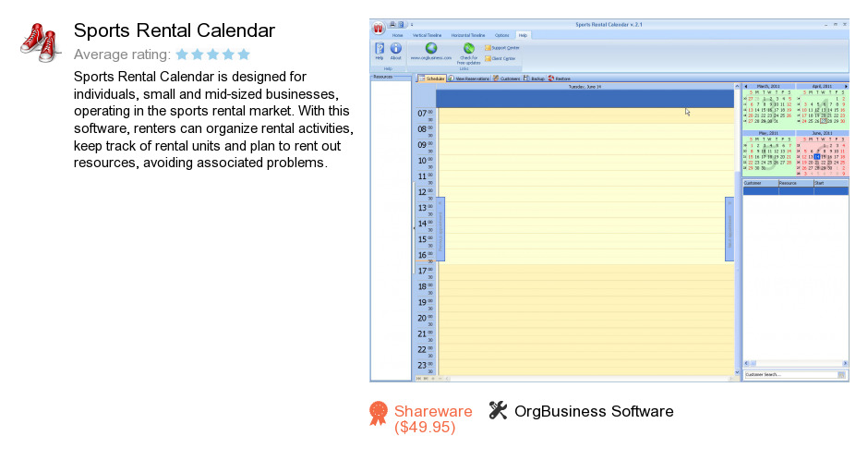Click scheduler vertical scrollbar up arrow

click(737, 86)
